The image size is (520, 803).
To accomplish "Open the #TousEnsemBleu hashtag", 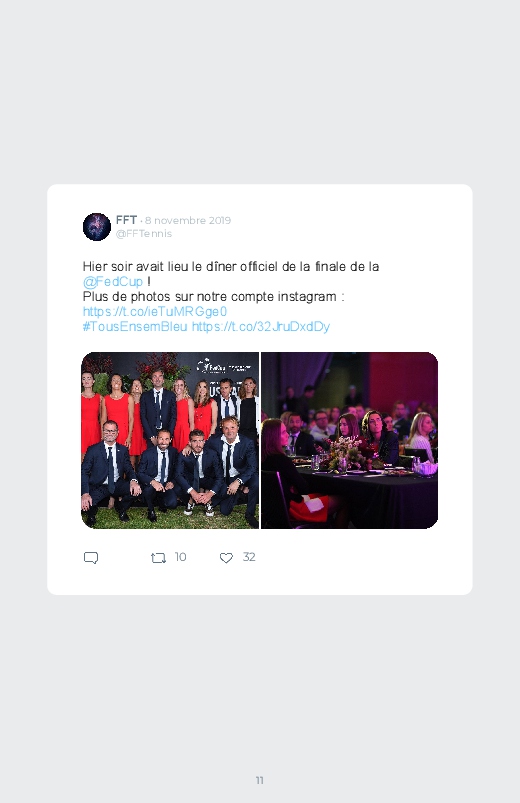I will pos(135,327).
